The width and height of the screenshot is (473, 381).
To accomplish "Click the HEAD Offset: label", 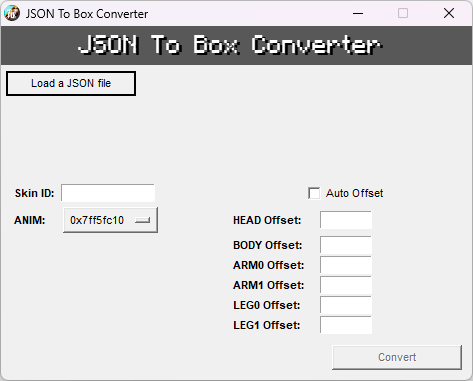I will click(267, 220).
